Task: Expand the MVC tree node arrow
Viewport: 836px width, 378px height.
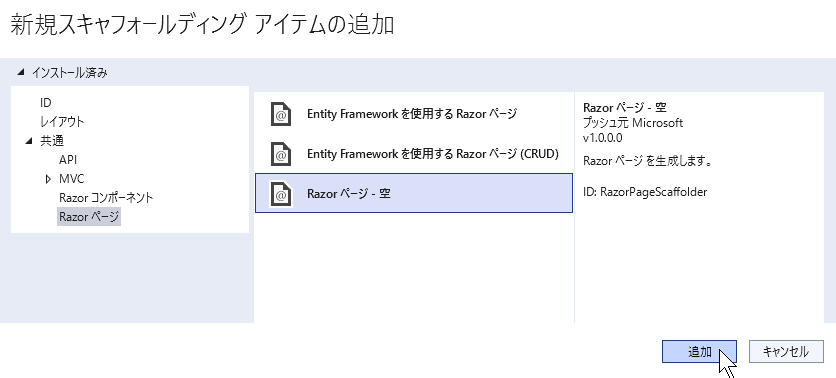Action: [49, 179]
